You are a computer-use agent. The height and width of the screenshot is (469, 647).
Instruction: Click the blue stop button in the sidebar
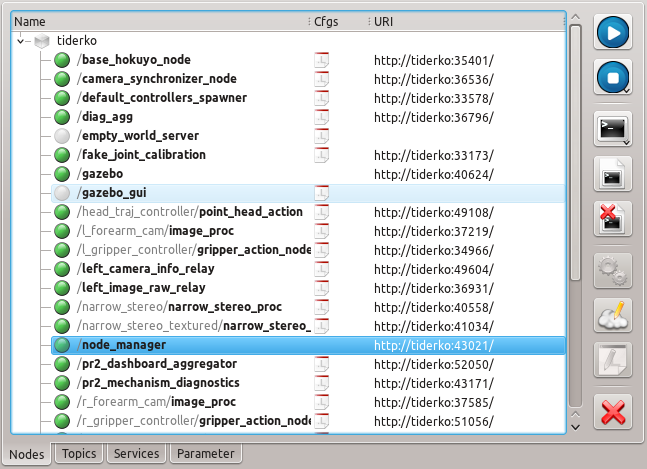pyautogui.click(x=610, y=78)
